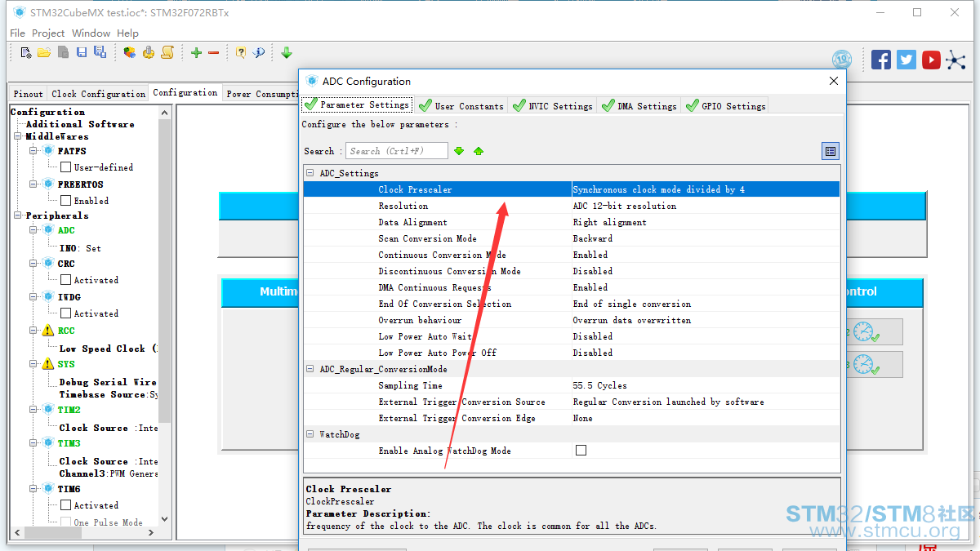Collapse the ADC_Settings group
980x551 pixels.
310,173
